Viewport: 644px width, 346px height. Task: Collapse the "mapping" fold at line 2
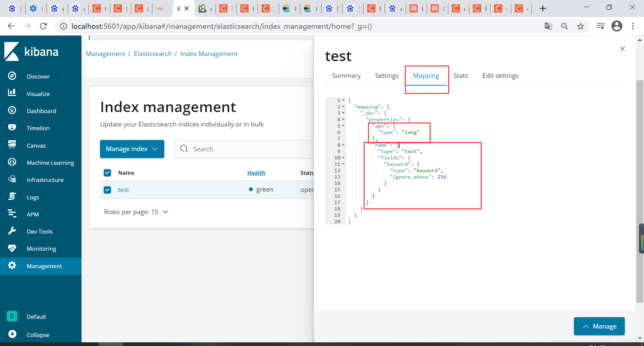click(x=343, y=107)
